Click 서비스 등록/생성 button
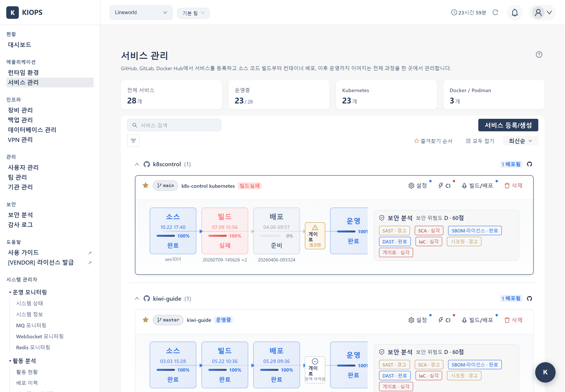The image size is (565, 392). [x=508, y=125]
